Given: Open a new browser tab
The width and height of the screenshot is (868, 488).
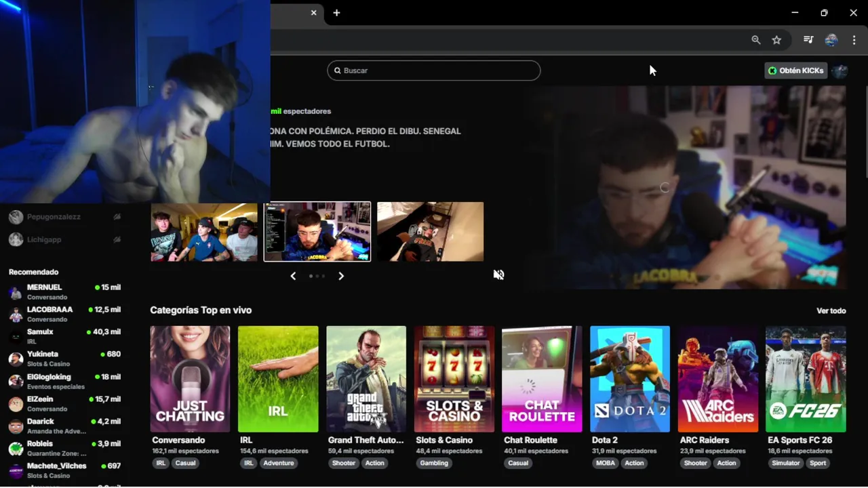Looking at the screenshot, I should click(336, 13).
